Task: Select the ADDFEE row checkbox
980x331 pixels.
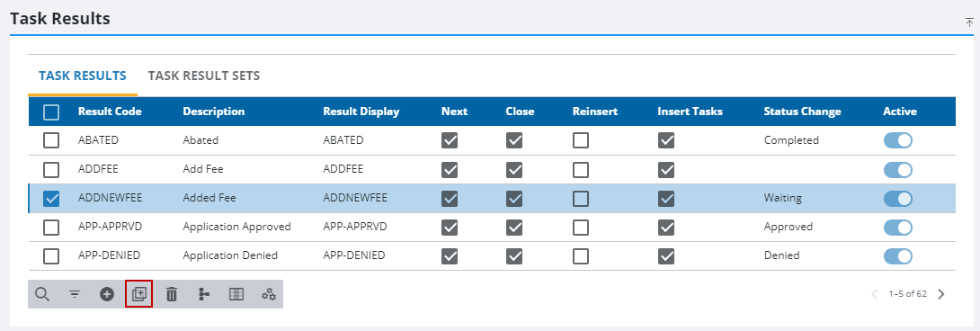Action: click(x=51, y=170)
